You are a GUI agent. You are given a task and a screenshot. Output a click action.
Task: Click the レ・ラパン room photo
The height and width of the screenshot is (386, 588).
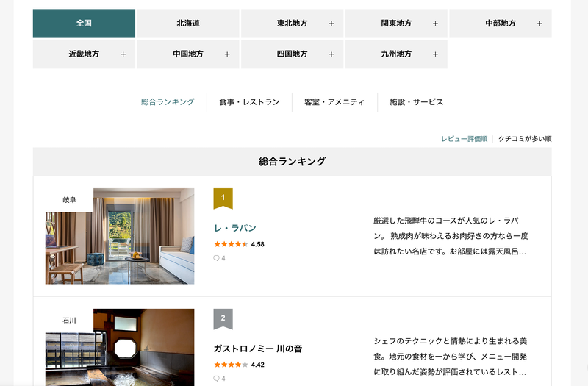tap(120, 236)
